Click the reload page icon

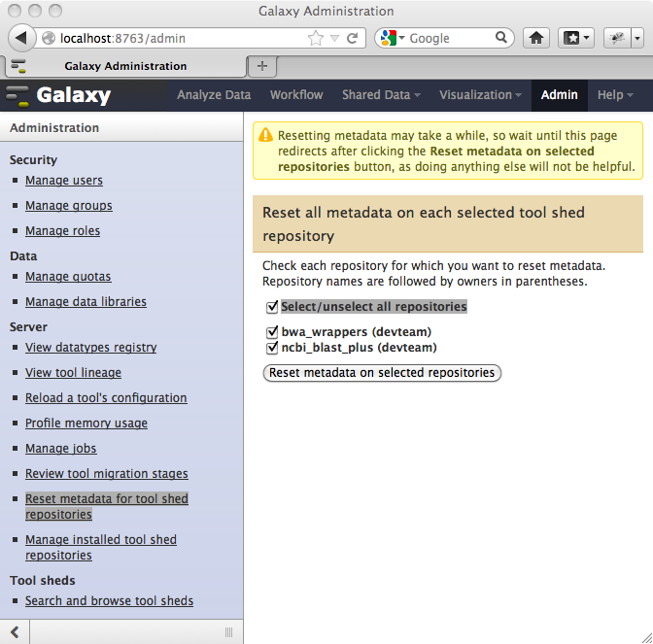[353, 38]
